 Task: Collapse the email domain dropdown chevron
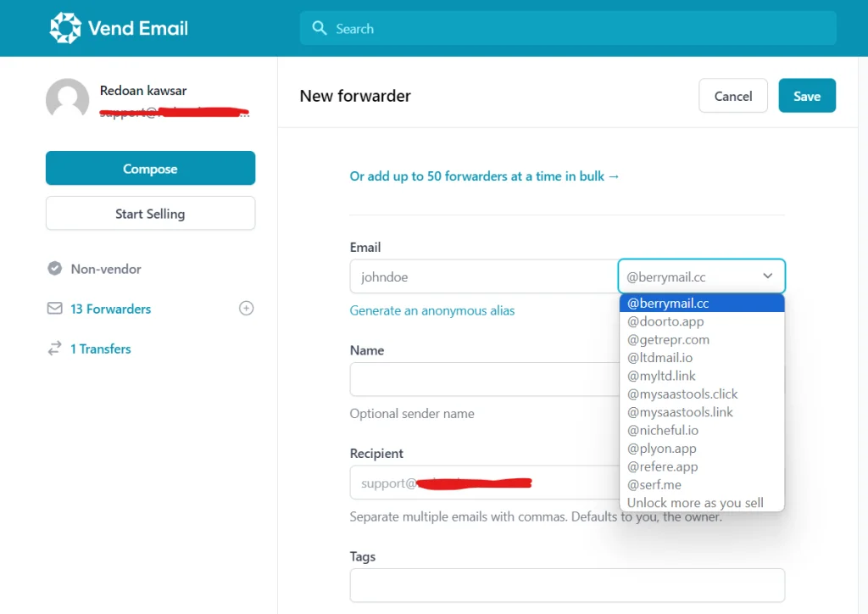tap(767, 276)
